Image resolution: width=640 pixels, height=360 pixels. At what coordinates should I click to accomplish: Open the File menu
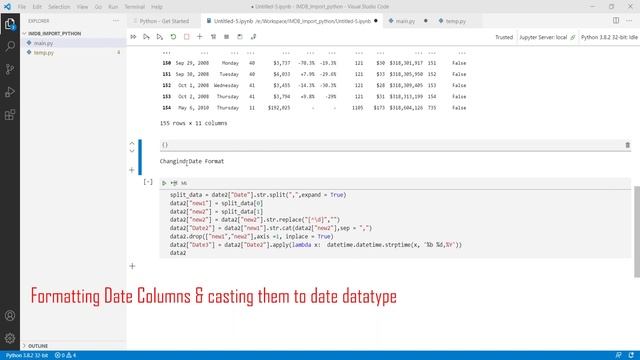click(x=22, y=7)
